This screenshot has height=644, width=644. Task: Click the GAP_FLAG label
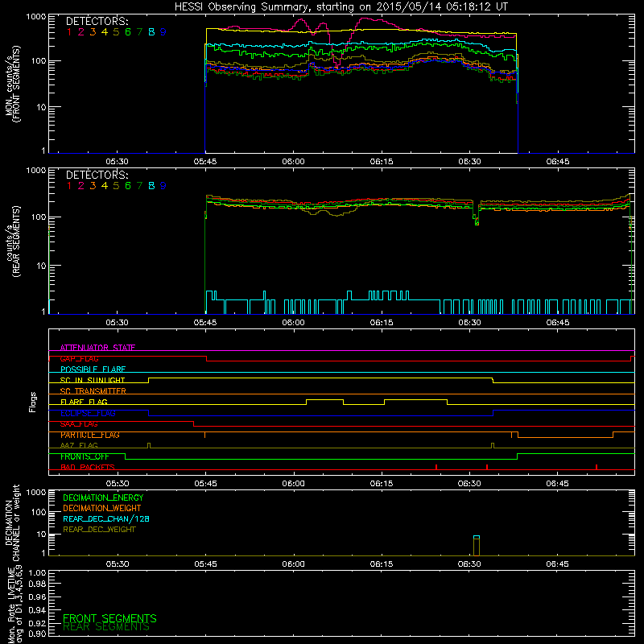pyautogui.click(x=79, y=358)
